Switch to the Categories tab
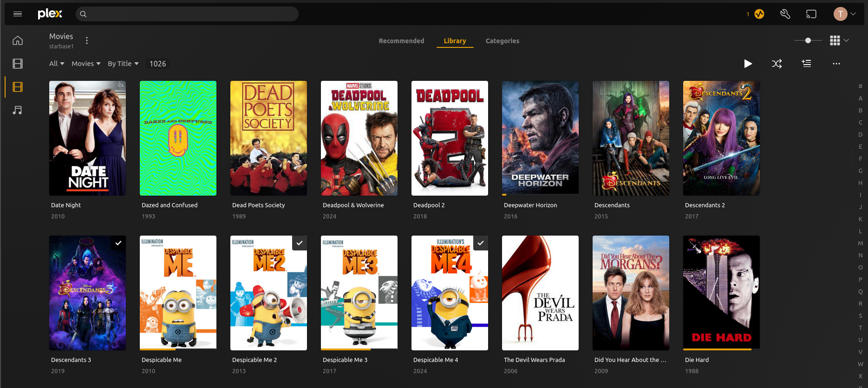 503,41
